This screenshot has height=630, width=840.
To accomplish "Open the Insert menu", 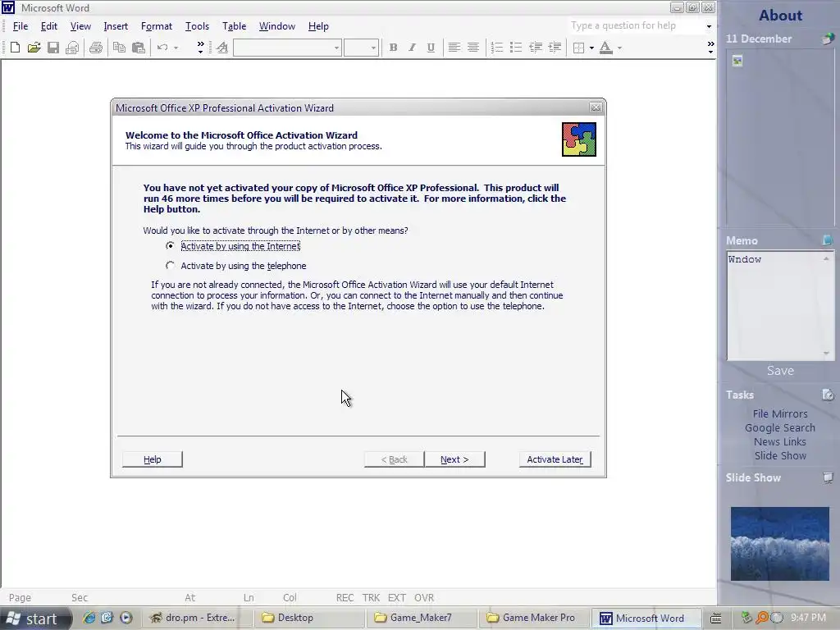I will (x=116, y=26).
